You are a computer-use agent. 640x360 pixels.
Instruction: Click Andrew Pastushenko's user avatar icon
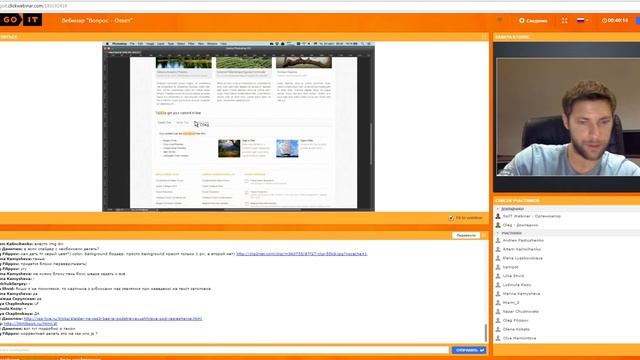pos(498,241)
